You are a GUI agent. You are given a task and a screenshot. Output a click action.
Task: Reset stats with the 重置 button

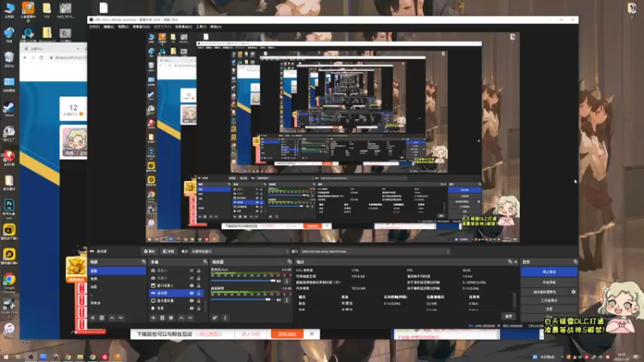pos(509,316)
